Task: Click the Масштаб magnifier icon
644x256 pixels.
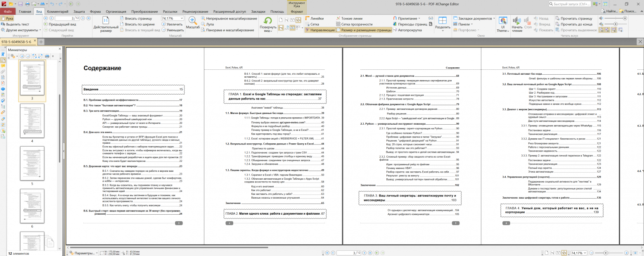Action: click(x=192, y=21)
